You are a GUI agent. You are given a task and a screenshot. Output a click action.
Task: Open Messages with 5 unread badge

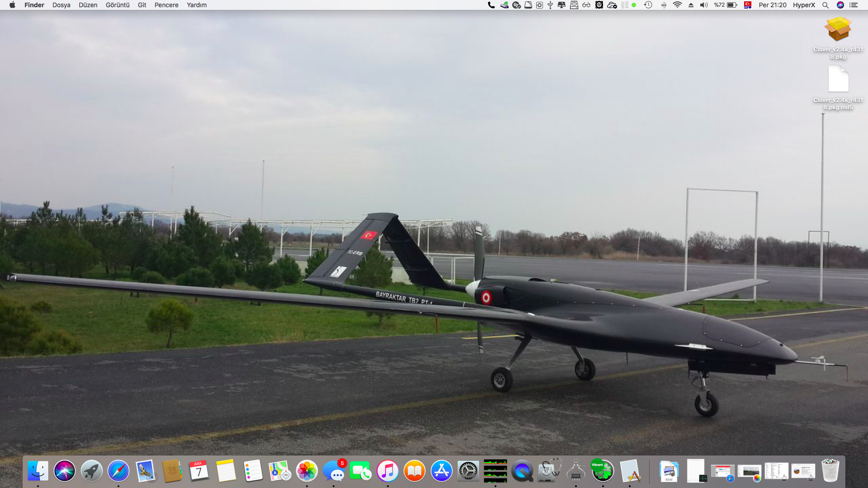pyautogui.click(x=335, y=471)
